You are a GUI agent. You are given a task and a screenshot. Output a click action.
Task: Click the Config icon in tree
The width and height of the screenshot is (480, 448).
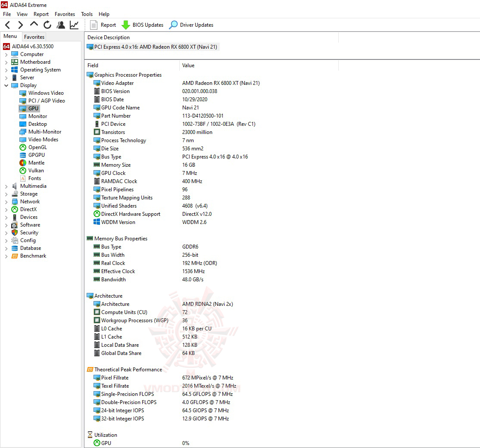coord(15,240)
